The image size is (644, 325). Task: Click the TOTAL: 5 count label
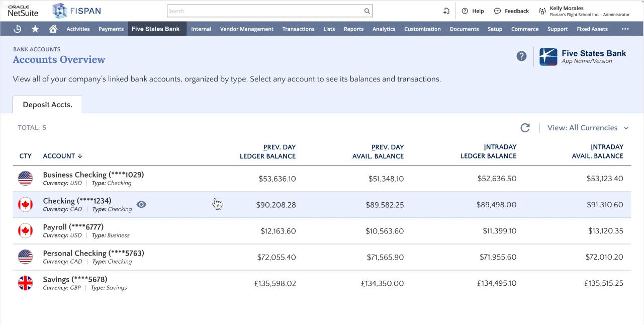pos(32,128)
